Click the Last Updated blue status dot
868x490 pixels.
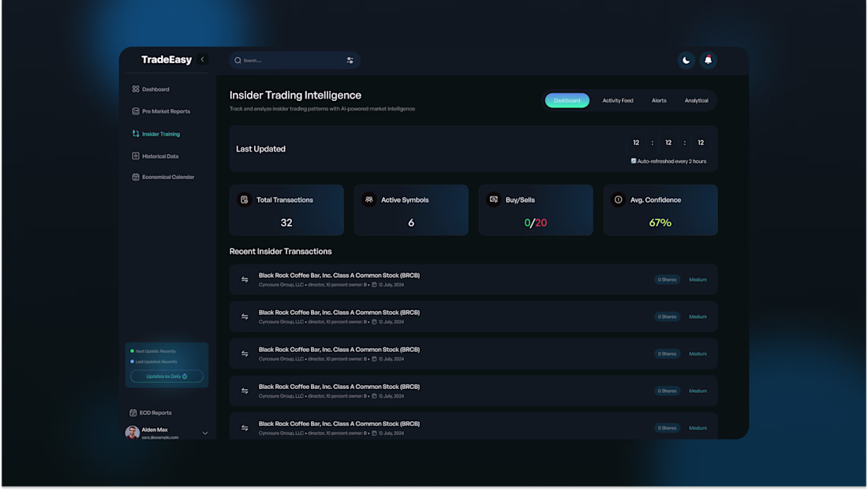pos(132,361)
